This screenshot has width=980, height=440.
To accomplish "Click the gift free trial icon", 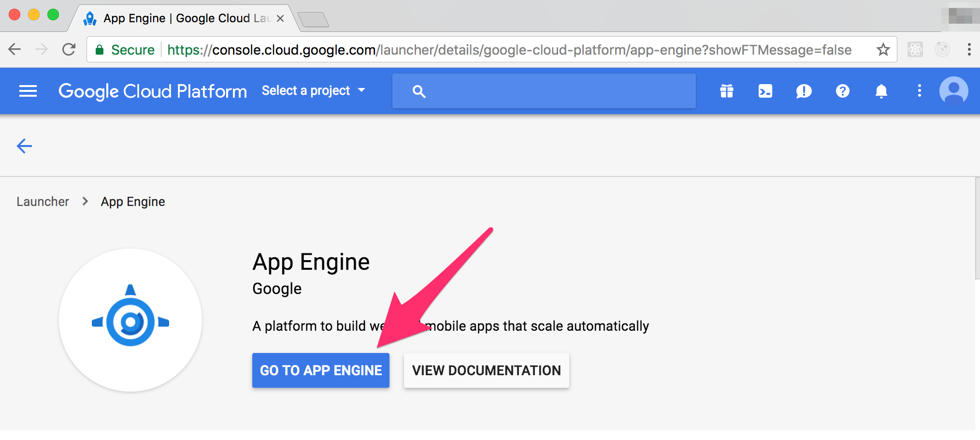I will tap(727, 91).
